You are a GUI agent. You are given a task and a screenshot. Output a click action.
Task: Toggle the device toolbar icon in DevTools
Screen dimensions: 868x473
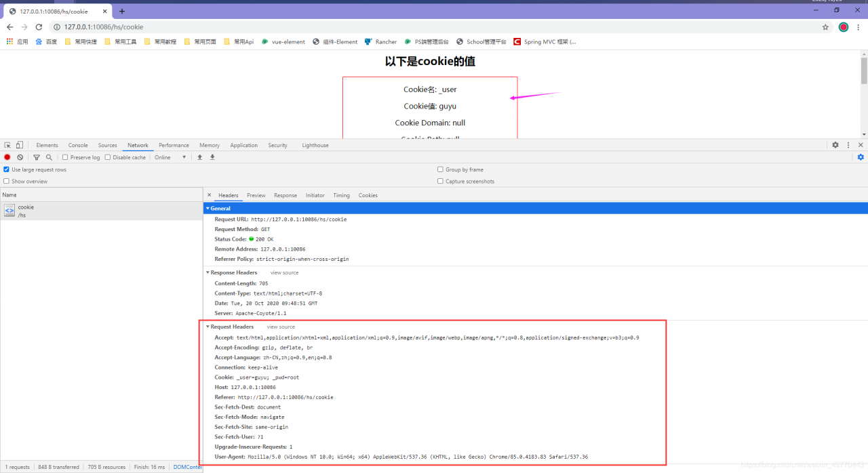pyautogui.click(x=20, y=145)
